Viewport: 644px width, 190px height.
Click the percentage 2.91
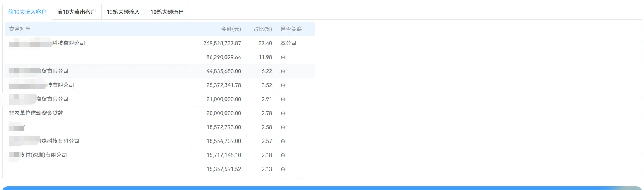coord(267,99)
